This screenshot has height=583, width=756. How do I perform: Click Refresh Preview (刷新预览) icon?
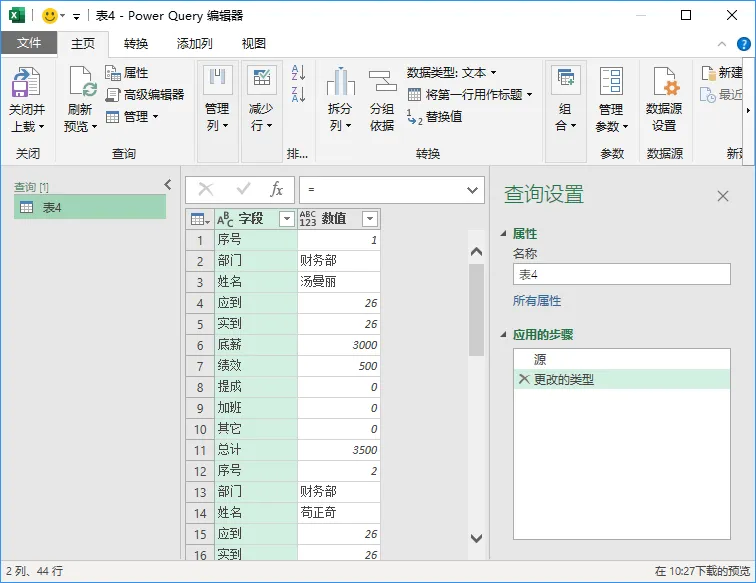tap(82, 82)
